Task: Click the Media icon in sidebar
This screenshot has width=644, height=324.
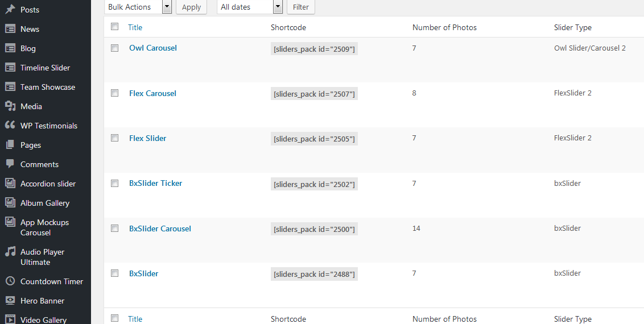Action: (x=10, y=106)
